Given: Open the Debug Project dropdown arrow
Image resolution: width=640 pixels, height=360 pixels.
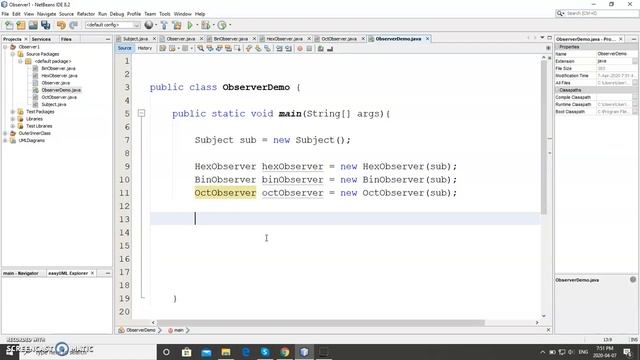Looking at the screenshot, I should 213,25.
